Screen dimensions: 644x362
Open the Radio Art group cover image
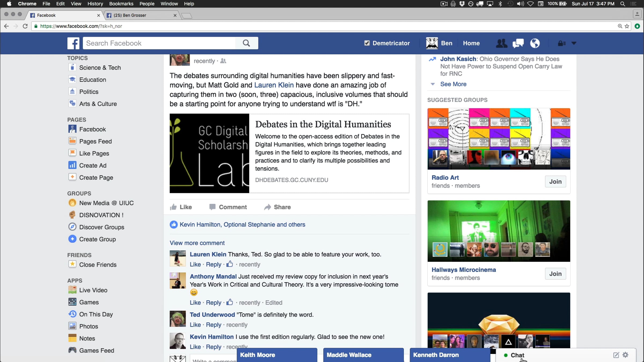tap(499, 139)
